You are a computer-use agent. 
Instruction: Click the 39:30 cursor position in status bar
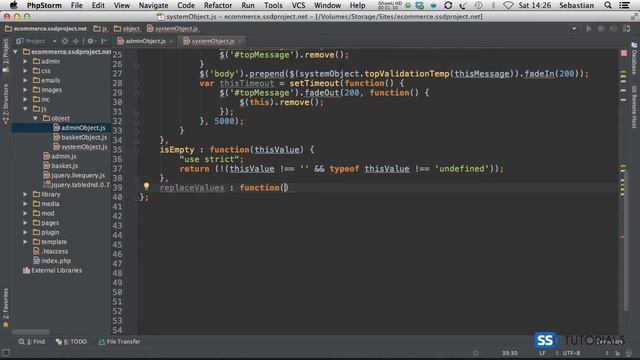tap(509, 353)
